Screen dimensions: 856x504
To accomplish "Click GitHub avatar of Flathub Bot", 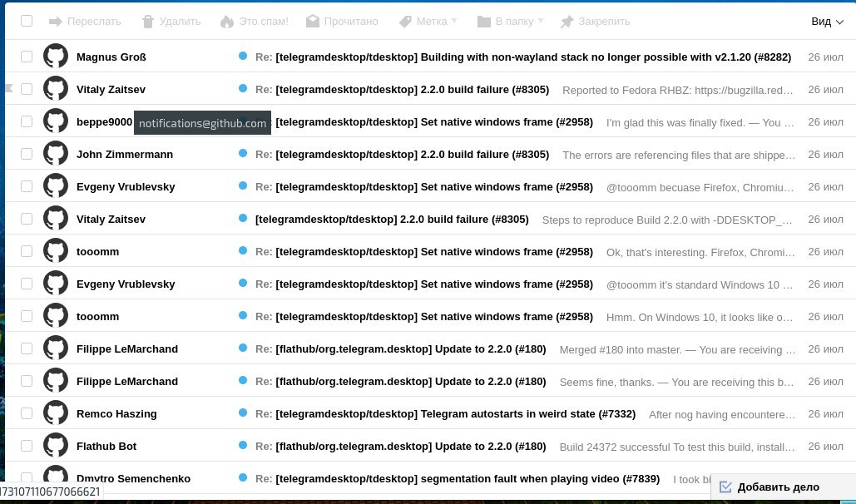I will 56,446.
